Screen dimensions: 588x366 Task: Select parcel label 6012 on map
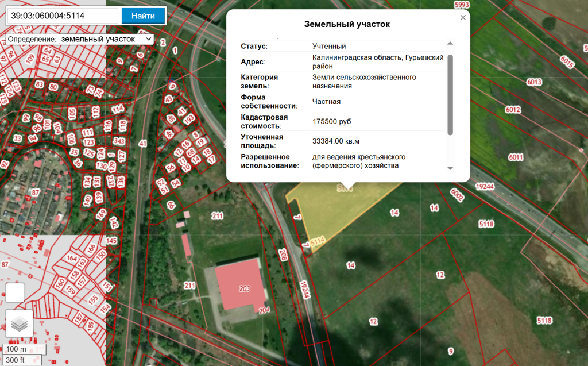[513, 110]
